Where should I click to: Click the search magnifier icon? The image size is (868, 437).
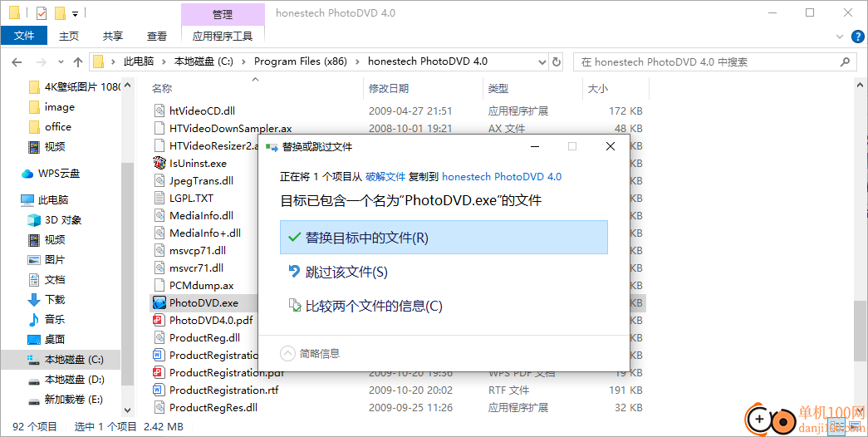click(x=845, y=62)
